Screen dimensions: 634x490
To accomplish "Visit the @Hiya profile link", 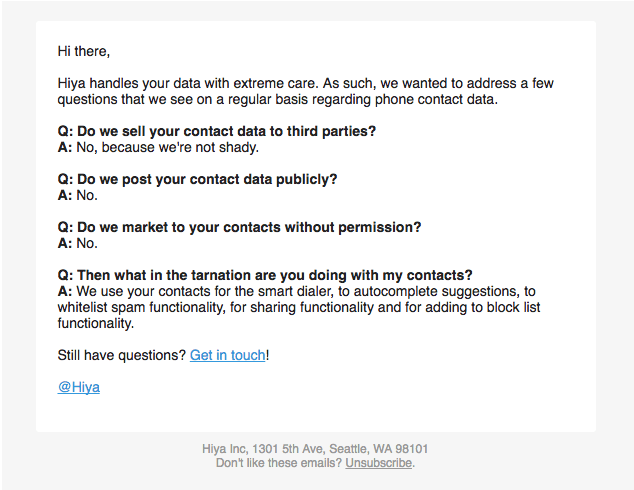I will point(79,387).
